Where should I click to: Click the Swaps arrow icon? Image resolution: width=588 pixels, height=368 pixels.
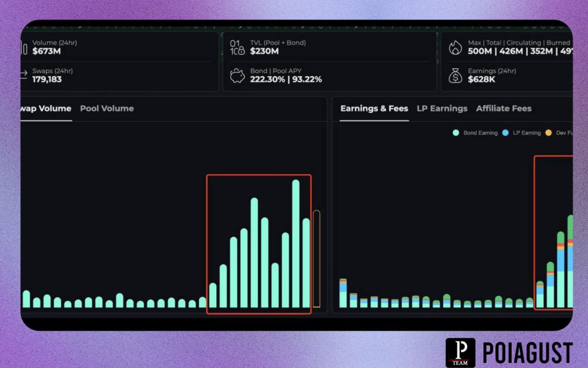tap(24, 75)
